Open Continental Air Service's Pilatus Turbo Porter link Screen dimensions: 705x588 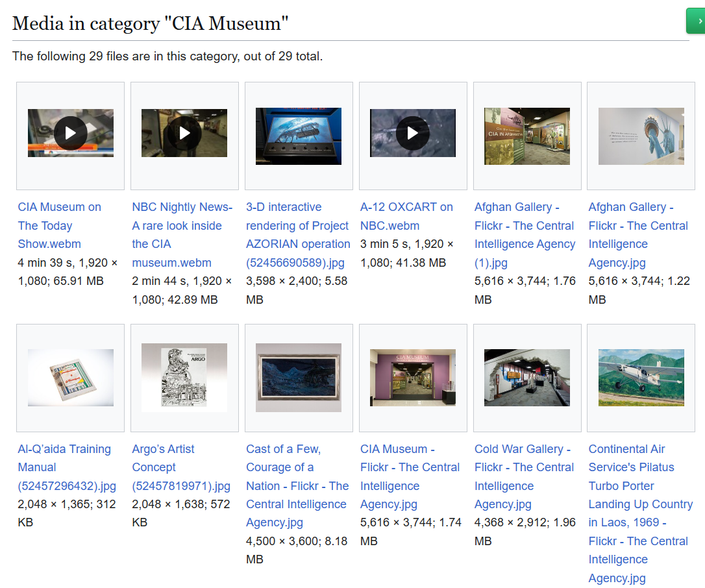click(x=640, y=513)
